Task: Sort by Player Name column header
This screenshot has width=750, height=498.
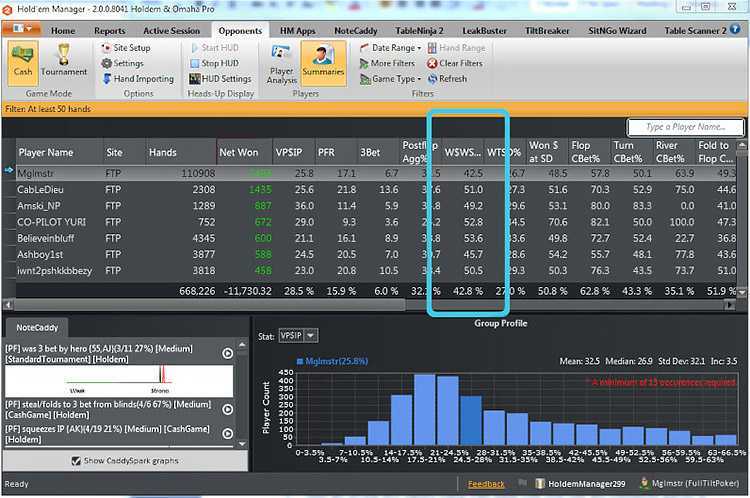Action: point(59,152)
